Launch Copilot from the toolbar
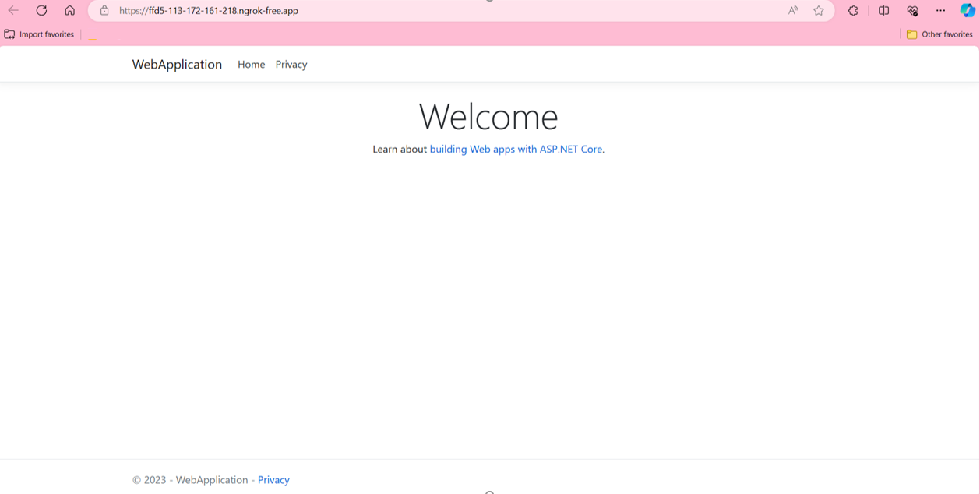980x494 pixels. (967, 11)
